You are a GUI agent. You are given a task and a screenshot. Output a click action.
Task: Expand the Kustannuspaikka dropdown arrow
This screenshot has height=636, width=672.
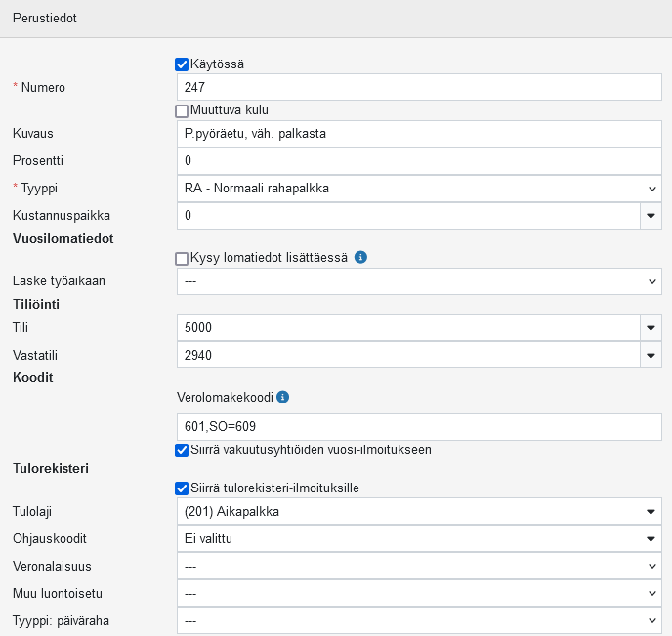tap(651, 215)
